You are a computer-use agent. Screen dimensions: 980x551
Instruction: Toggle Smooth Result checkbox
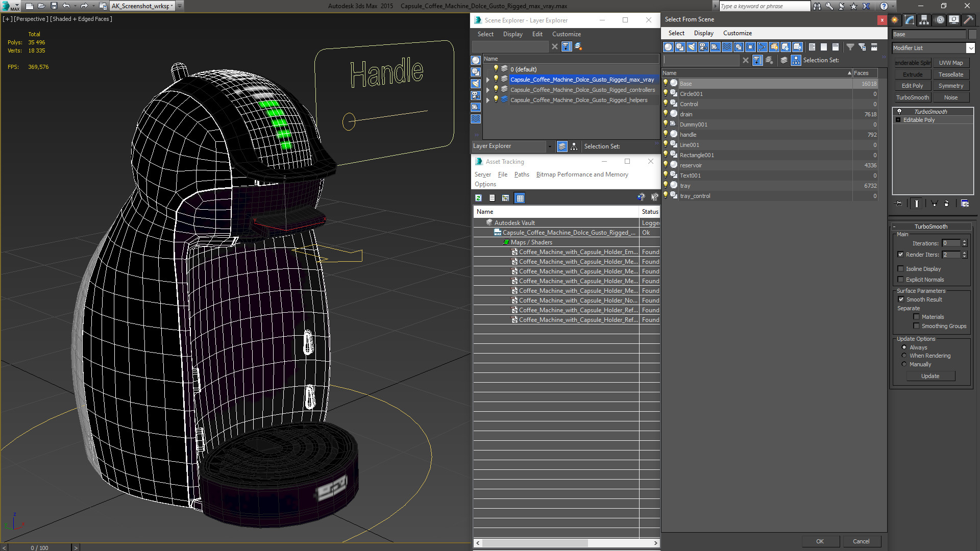[901, 299]
